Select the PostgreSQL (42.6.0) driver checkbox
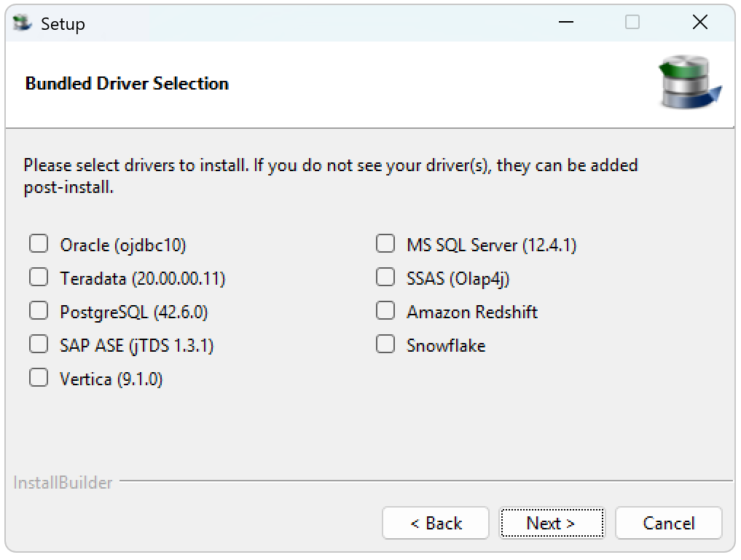Screen dimensions: 741x560 pyautogui.click(x=39, y=311)
